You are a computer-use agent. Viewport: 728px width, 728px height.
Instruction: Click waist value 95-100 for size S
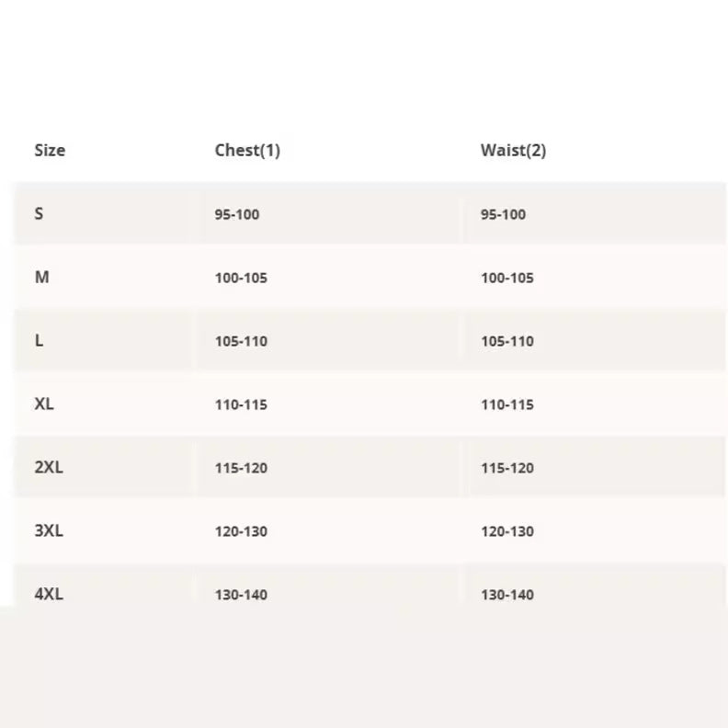[x=503, y=214]
